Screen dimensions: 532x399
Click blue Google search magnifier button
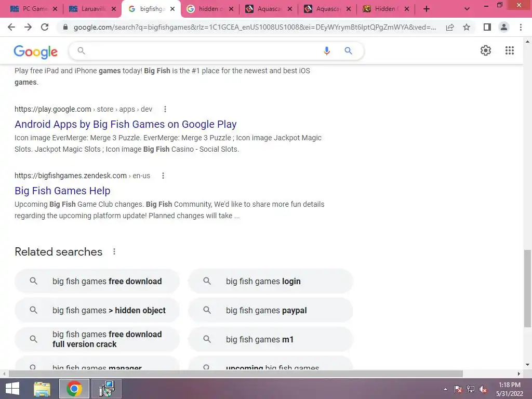coord(348,51)
